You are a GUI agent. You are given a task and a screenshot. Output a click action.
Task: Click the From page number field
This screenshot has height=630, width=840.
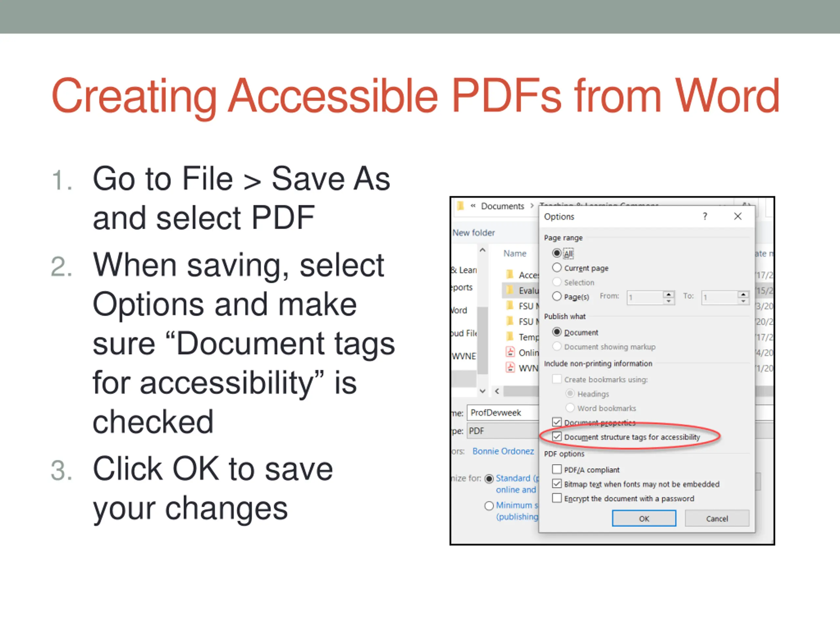645,297
